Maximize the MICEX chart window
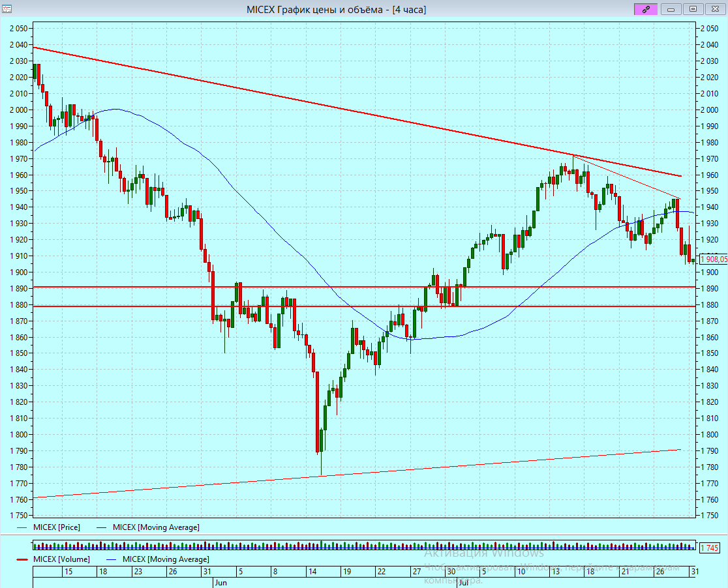The height and width of the screenshot is (588, 728). click(x=693, y=9)
